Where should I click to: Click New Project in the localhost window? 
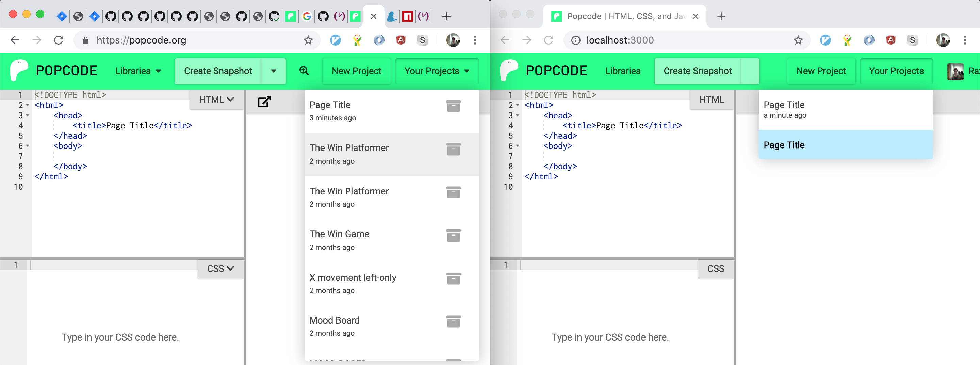[821, 71]
